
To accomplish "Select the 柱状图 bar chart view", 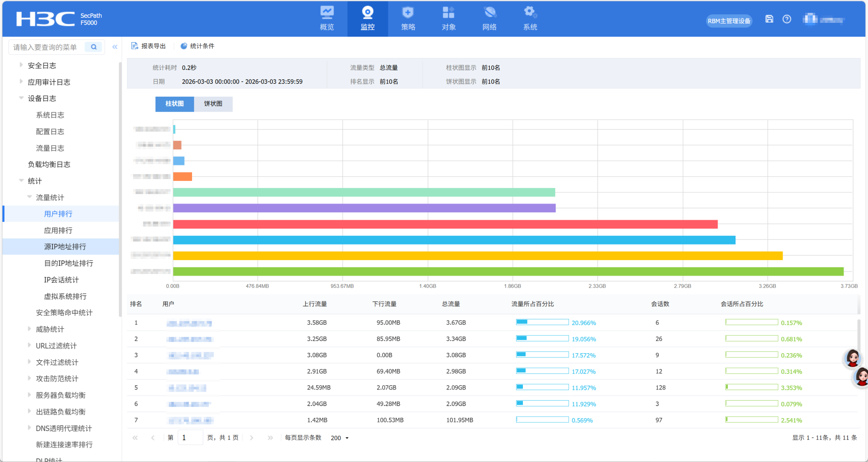I will (x=175, y=104).
